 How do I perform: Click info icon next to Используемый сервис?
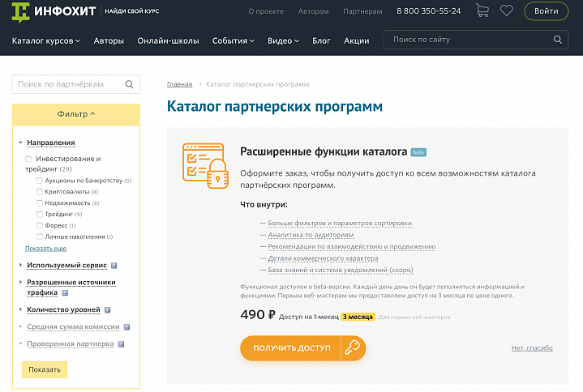(x=114, y=265)
